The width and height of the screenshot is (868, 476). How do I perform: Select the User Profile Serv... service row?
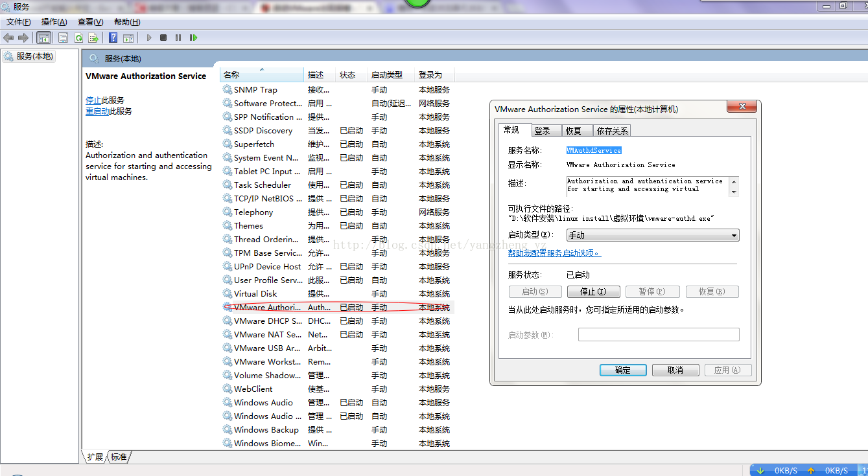coord(337,280)
